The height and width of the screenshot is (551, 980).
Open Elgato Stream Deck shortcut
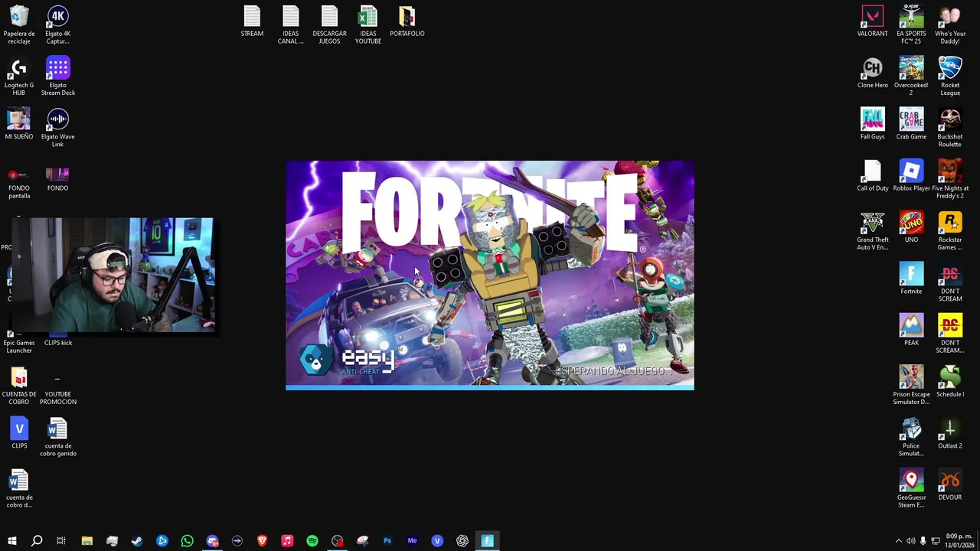point(57,77)
